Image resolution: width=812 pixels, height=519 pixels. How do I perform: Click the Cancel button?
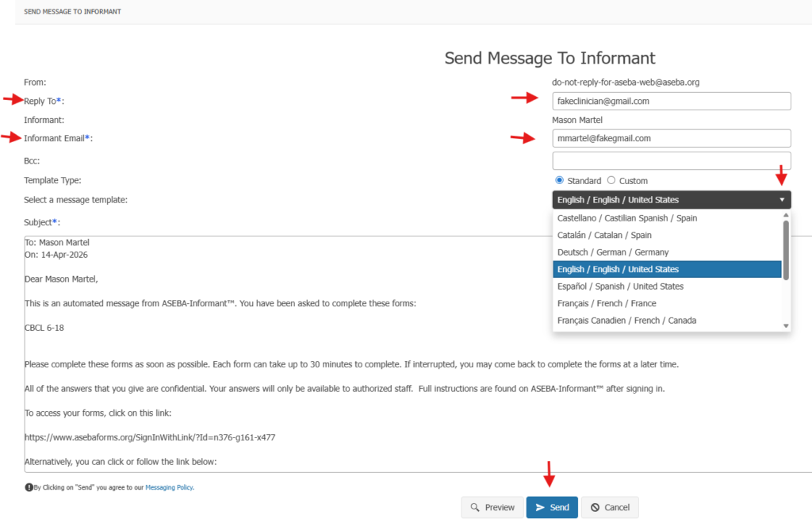[x=610, y=507]
